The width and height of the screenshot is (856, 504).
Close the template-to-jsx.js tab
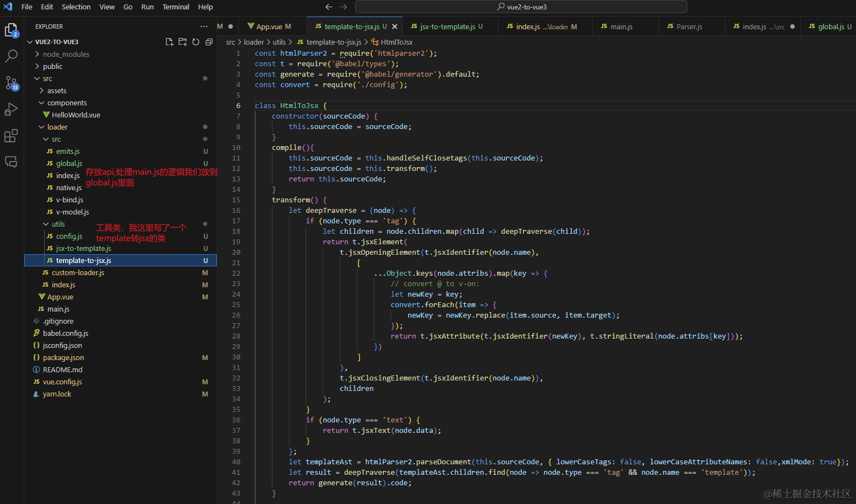[x=394, y=26]
